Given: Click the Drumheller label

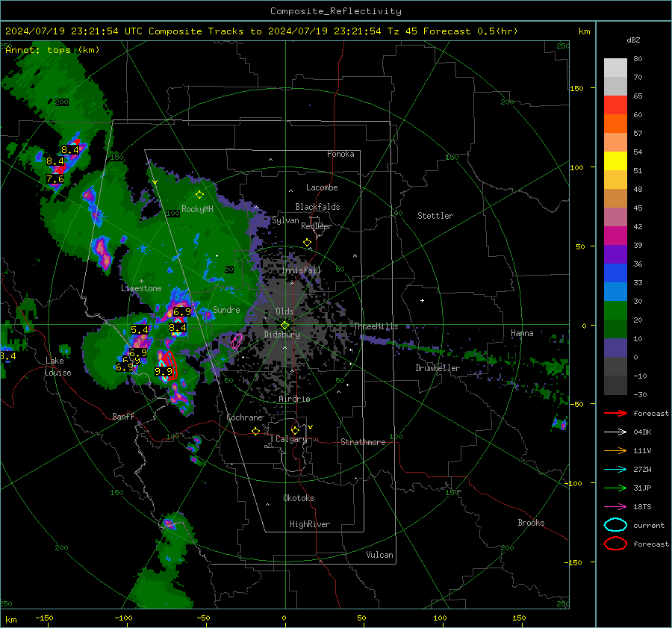Looking at the screenshot, I should coord(438,368).
